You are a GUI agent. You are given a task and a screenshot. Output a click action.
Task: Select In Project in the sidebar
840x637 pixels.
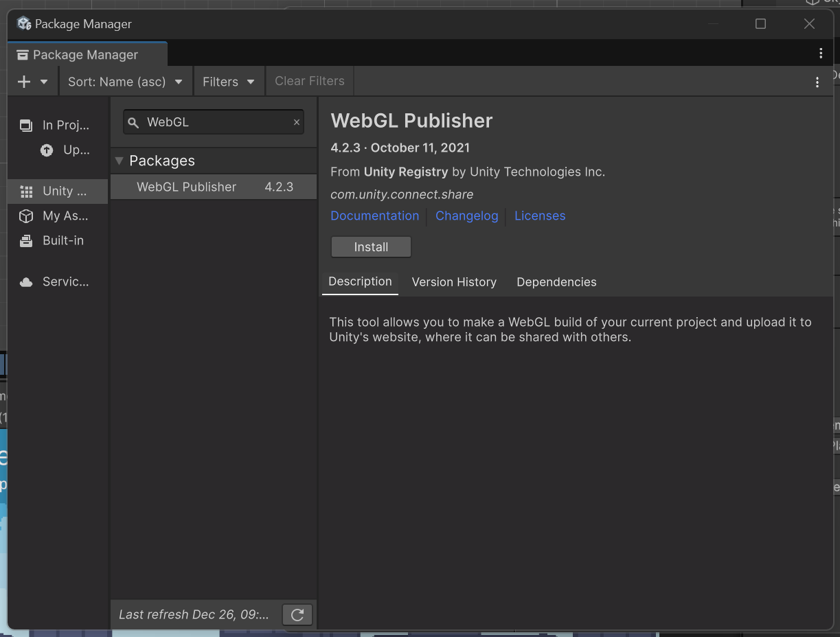click(58, 125)
